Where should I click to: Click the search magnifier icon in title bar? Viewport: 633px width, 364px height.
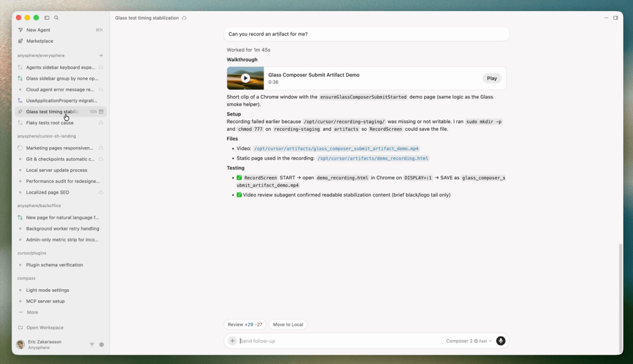56,18
